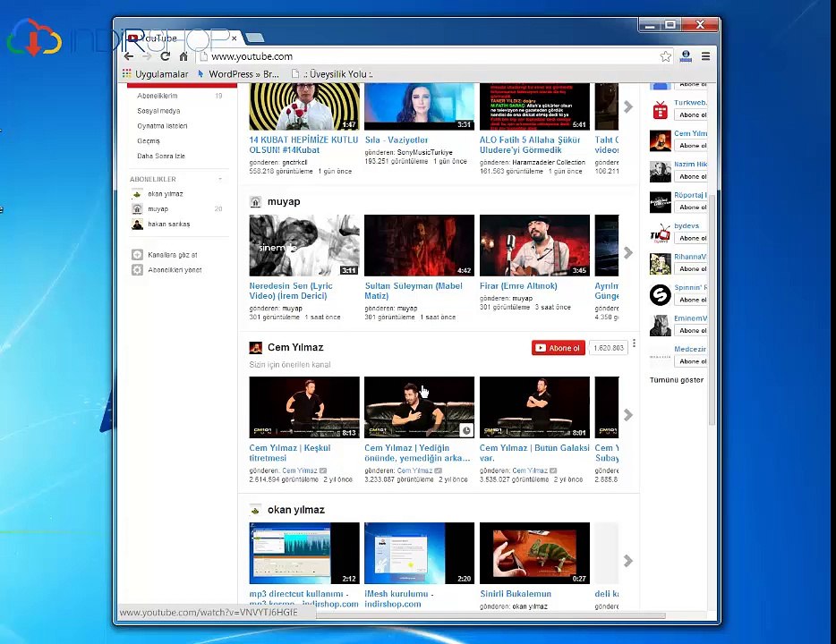This screenshot has height=644, width=836.
Task: Open Sıla - Vaziyetler video title
Action: 397,140
